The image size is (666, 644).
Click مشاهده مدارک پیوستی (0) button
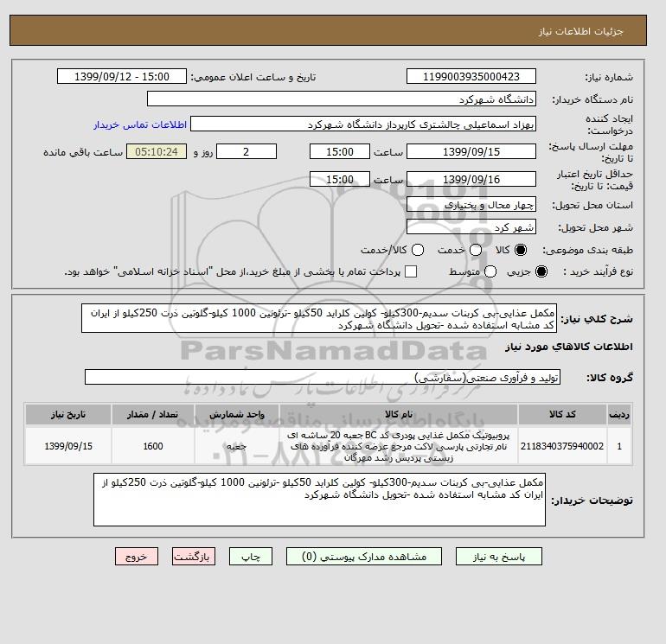364,557
